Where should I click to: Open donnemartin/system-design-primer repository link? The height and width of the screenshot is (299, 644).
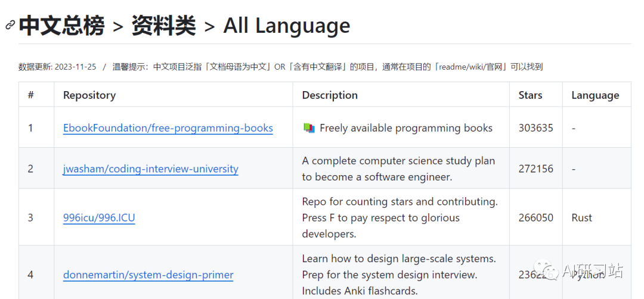point(148,275)
